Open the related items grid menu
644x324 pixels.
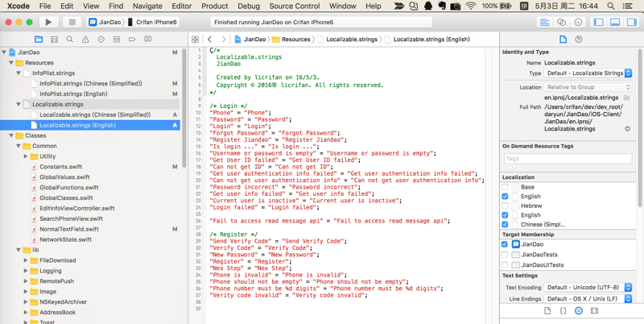[x=195, y=39]
